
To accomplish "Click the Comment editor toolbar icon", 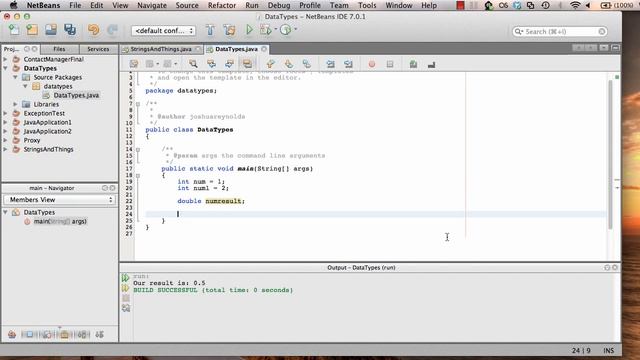I will pos(413,64).
